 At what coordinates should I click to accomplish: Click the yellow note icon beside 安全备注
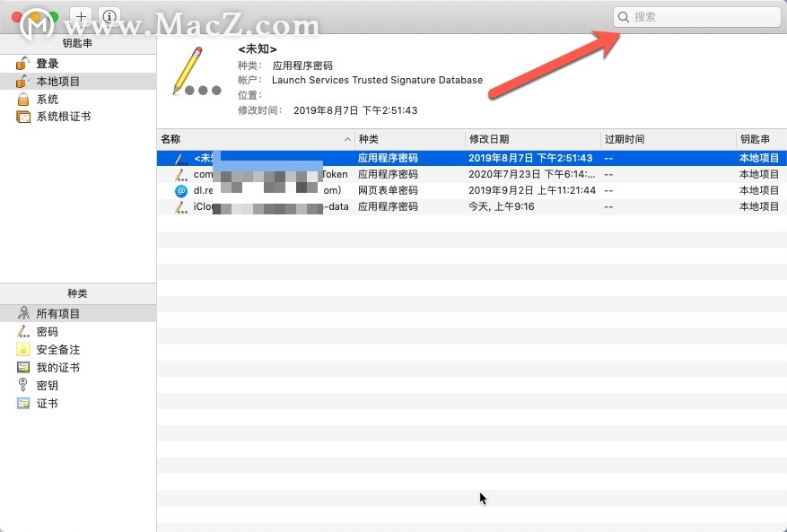click(x=23, y=349)
